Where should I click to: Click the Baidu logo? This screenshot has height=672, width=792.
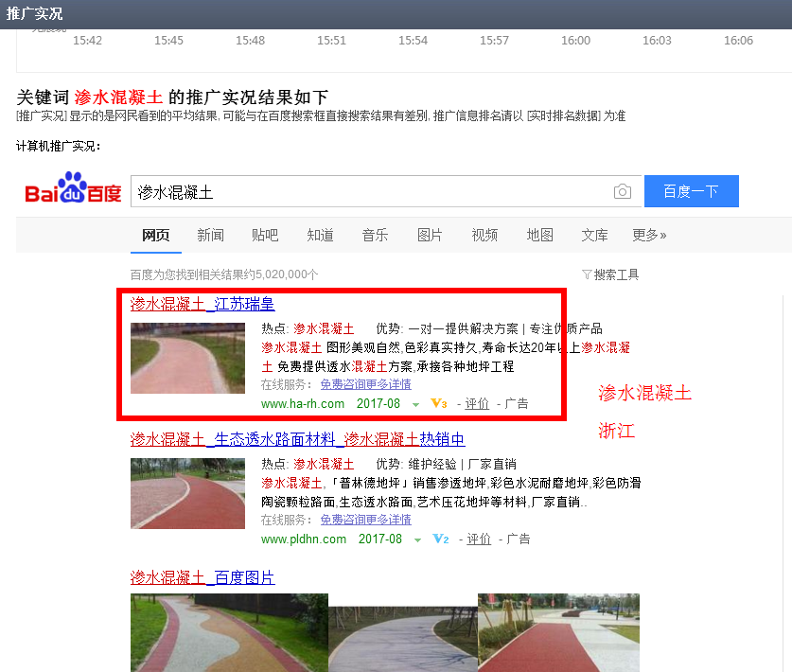[x=73, y=188]
